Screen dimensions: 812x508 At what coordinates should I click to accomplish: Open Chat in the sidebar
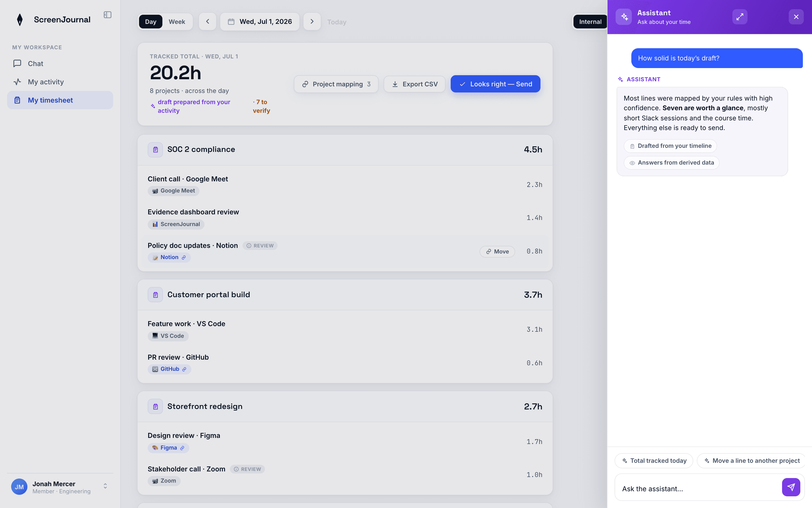60,63
